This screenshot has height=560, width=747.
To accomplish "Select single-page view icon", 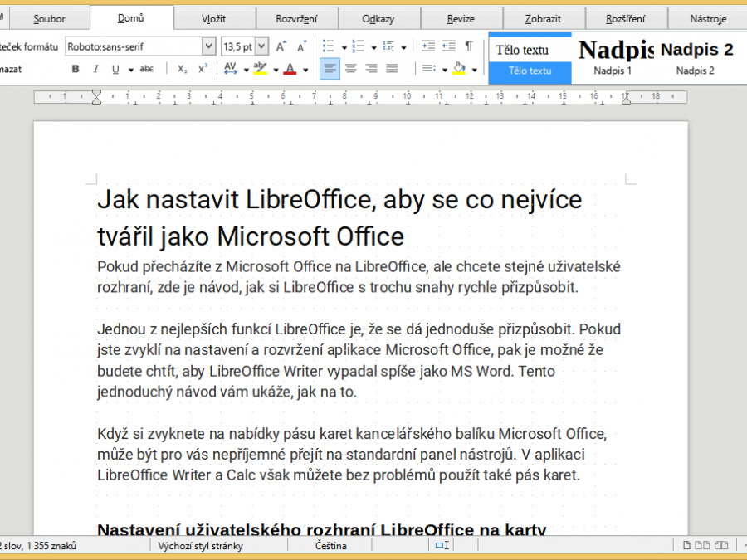I will pyautogui.click(x=687, y=545).
